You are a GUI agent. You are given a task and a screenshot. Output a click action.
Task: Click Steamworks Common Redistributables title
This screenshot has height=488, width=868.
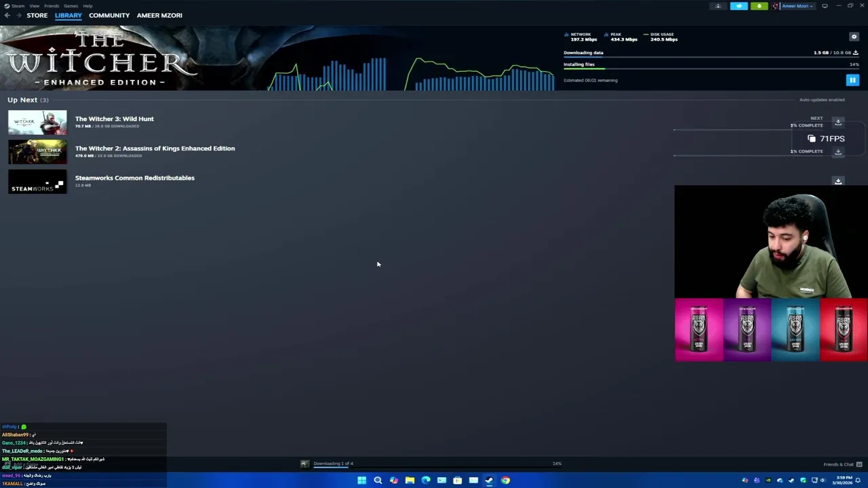tap(135, 178)
